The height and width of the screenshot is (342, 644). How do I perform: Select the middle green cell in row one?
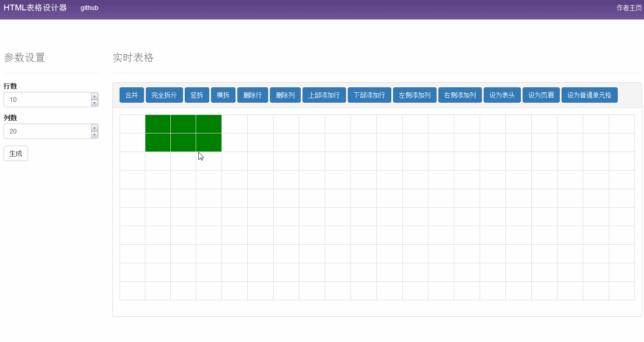tap(183, 124)
